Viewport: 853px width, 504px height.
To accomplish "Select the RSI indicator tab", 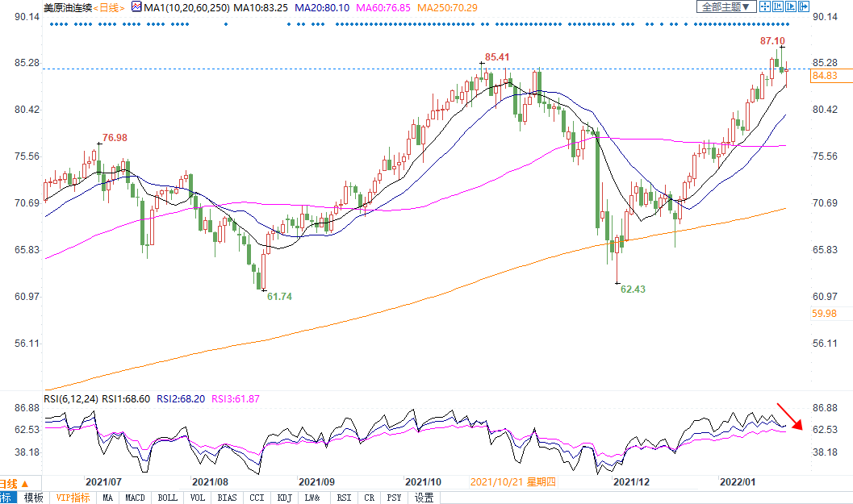I will coord(344,498).
